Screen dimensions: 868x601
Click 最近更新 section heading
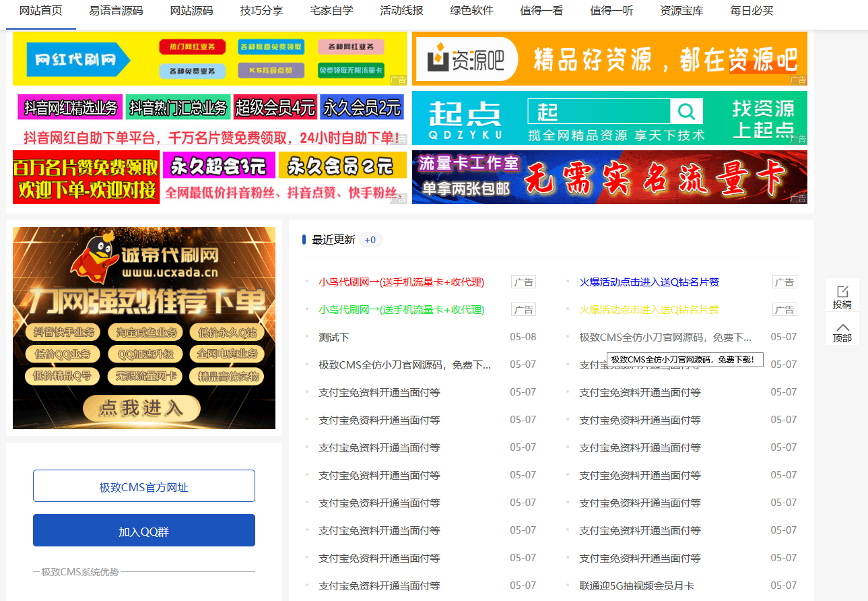tap(333, 240)
